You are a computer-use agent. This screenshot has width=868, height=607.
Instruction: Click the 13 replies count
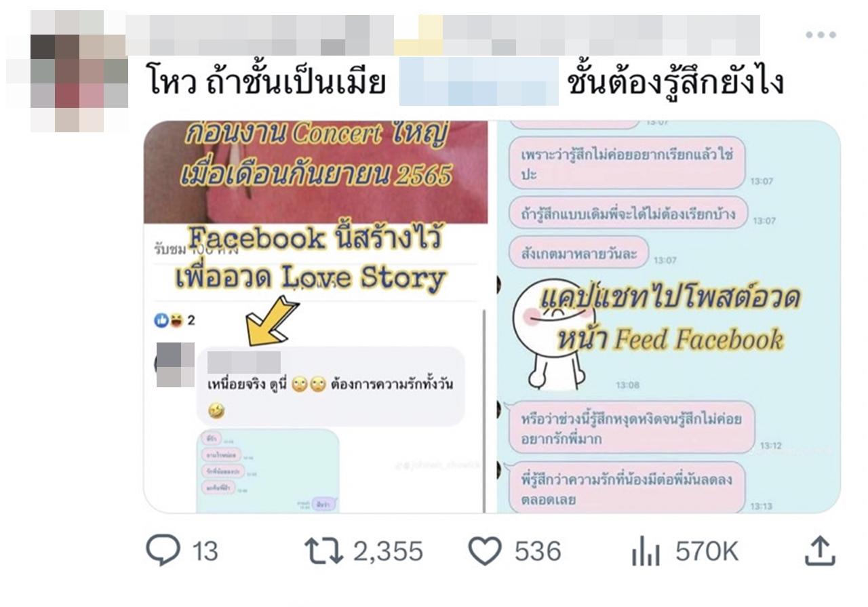click(x=205, y=551)
